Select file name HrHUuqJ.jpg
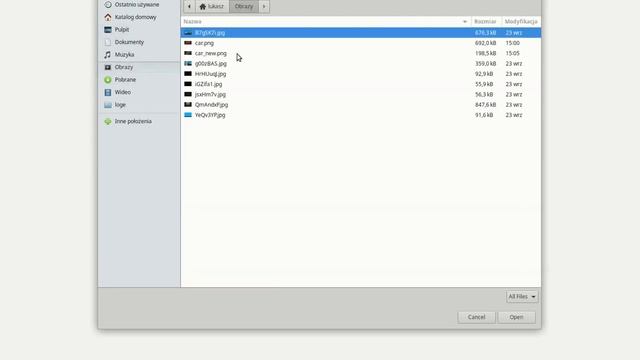 (x=210, y=74)
